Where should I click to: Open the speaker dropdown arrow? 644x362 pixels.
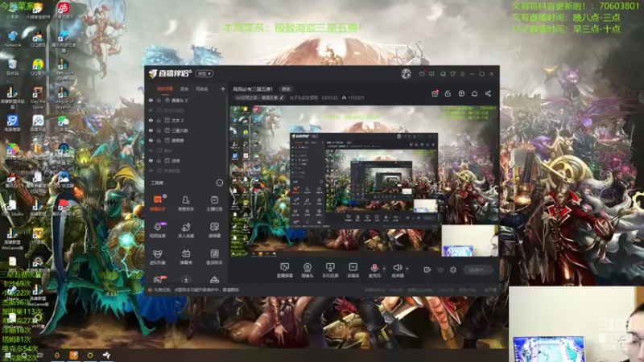click(407, 269)
